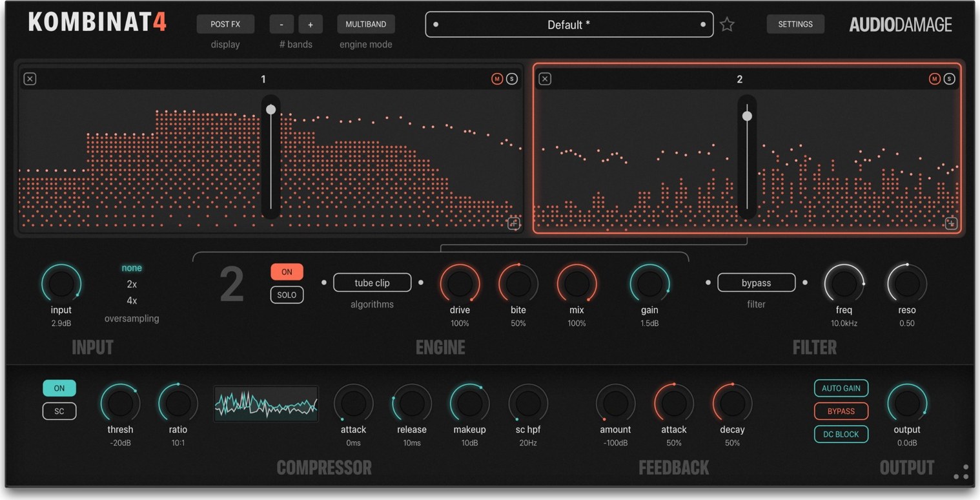Click the -100dB feedback amount value
Screen dimensions: 980x500
(x=615, y=443)
